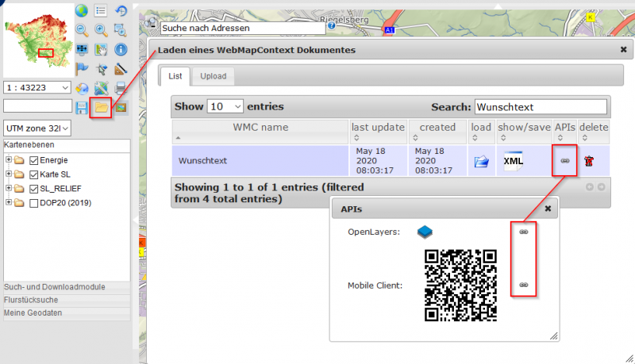Click the previous view history icon
The height and width of the screenshot is (364, 635).
click(121, 10)
